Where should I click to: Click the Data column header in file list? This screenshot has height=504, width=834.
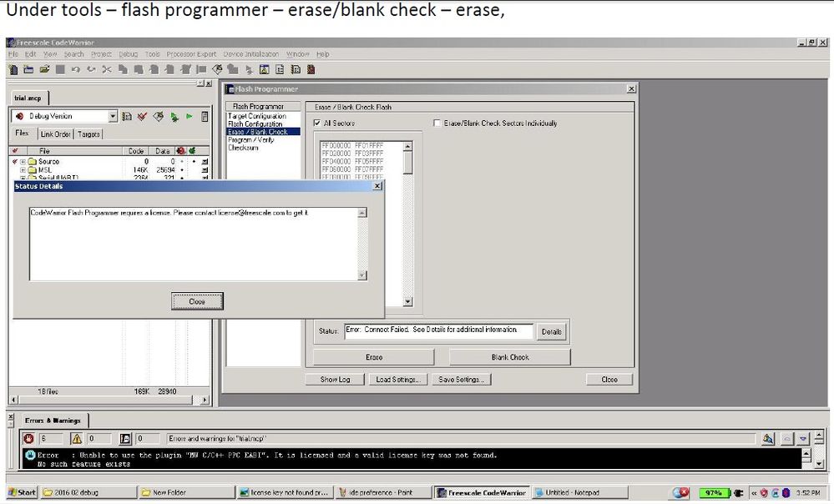(x=162, y=151)
